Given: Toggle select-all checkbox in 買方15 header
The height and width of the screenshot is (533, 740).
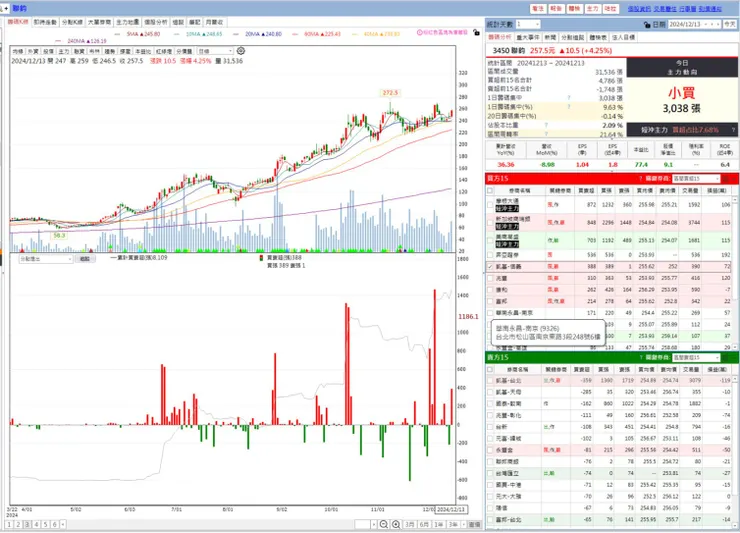Looking at the screenshot, I should pyautogui.click(x=490, y=191).
